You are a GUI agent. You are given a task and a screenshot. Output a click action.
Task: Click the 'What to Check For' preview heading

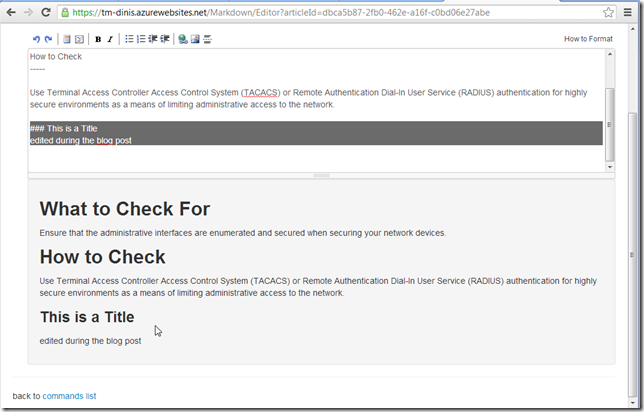[x=125, y=209]
